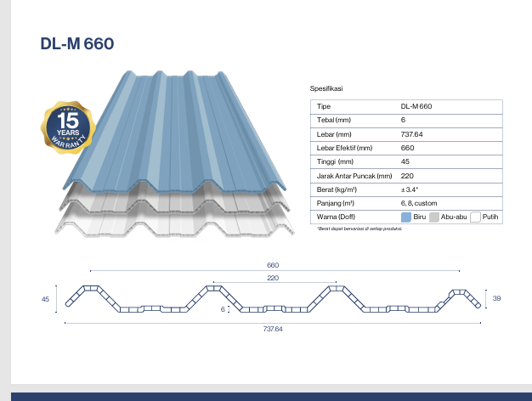
Task: Click the Berat (kg/m¹) label
Action: [x=337, y=189]
